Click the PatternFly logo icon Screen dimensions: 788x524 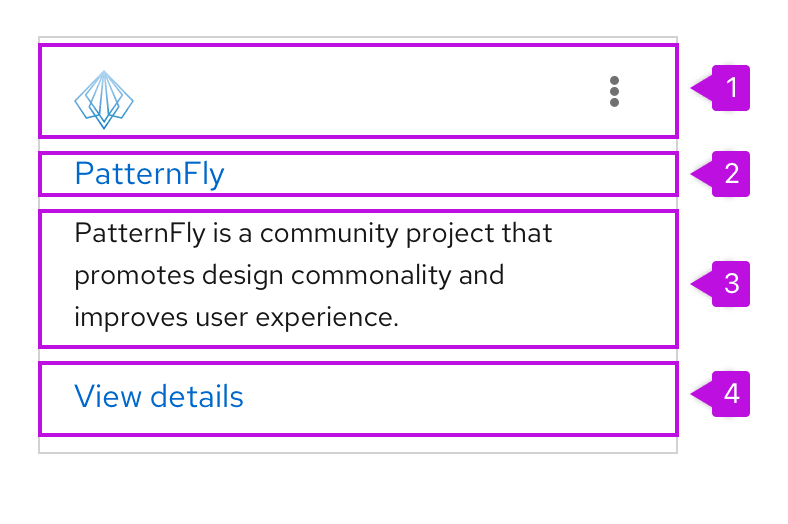pyautogui.click(x=104, y=99)
